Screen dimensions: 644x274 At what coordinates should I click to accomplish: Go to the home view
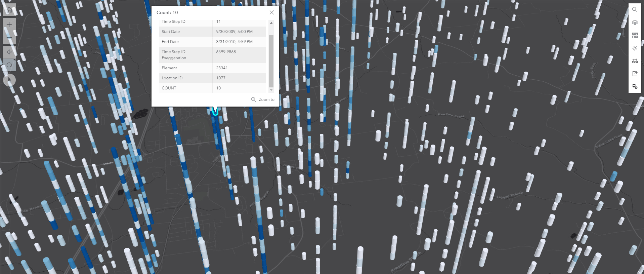tap(9, 10)
